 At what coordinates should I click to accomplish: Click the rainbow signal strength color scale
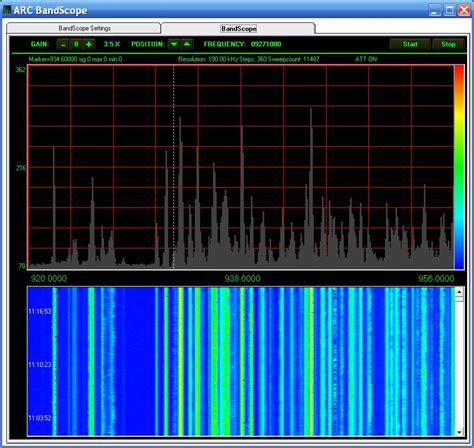[x=459, y=167]
